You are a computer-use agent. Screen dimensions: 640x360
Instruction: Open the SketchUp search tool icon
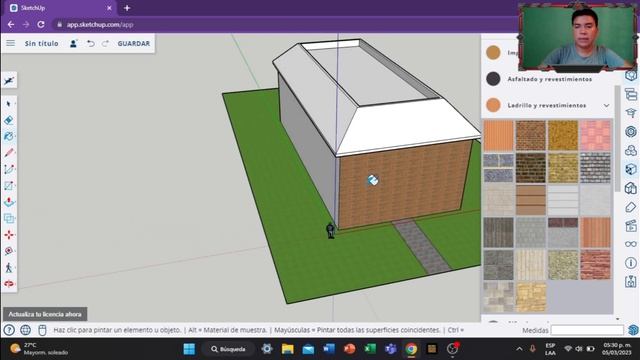pyautogui.click(x=9, y=81)
